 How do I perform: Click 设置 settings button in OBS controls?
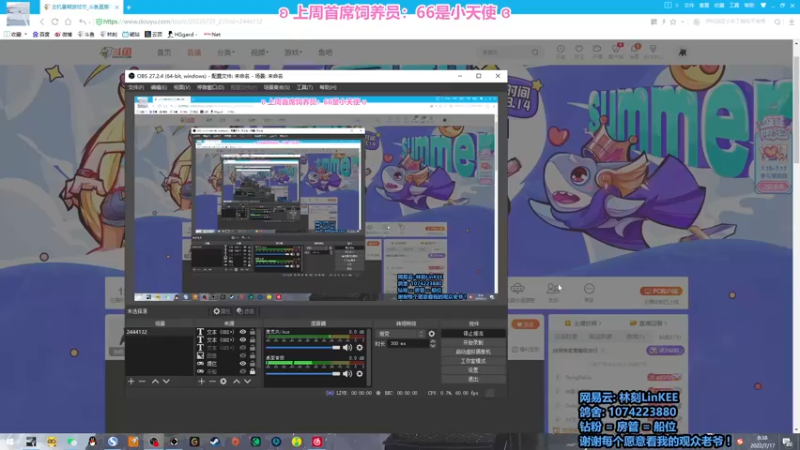(473, 370)
